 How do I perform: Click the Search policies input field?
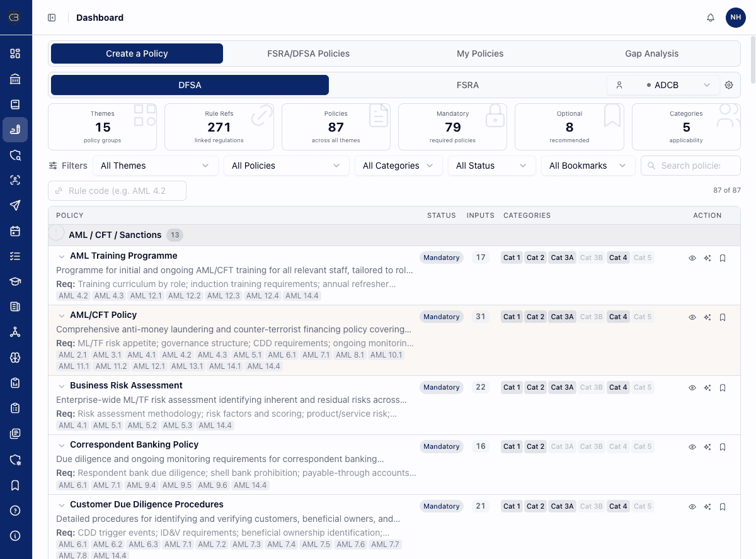[690, 165]
